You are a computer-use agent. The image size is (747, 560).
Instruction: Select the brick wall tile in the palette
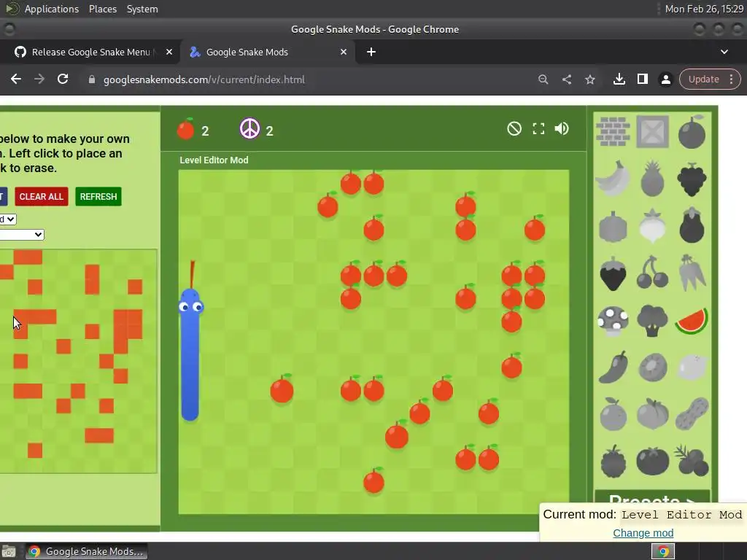[x=613, y=131]
